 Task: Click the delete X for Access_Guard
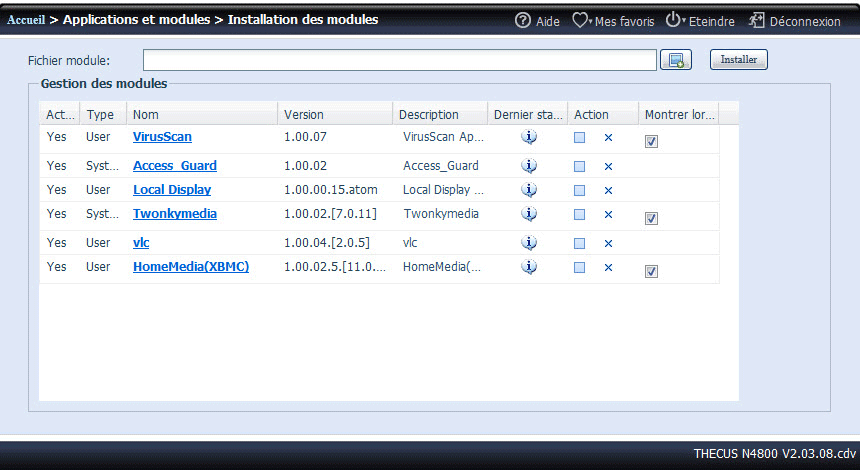coord(607,166)
